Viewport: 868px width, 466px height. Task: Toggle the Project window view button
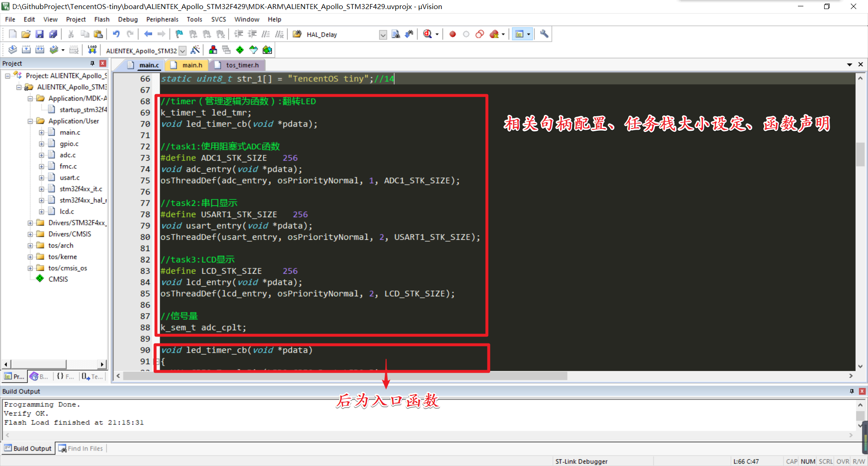tap(519, 34)
